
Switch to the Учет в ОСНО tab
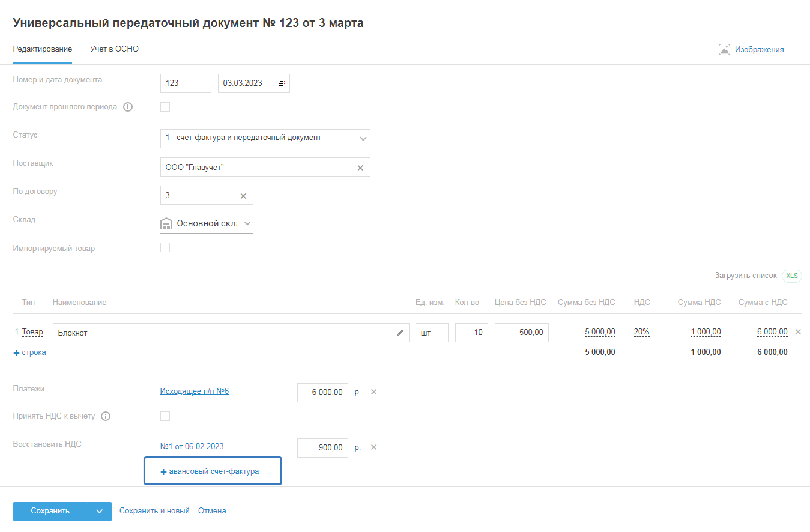[x=114, y=49]
